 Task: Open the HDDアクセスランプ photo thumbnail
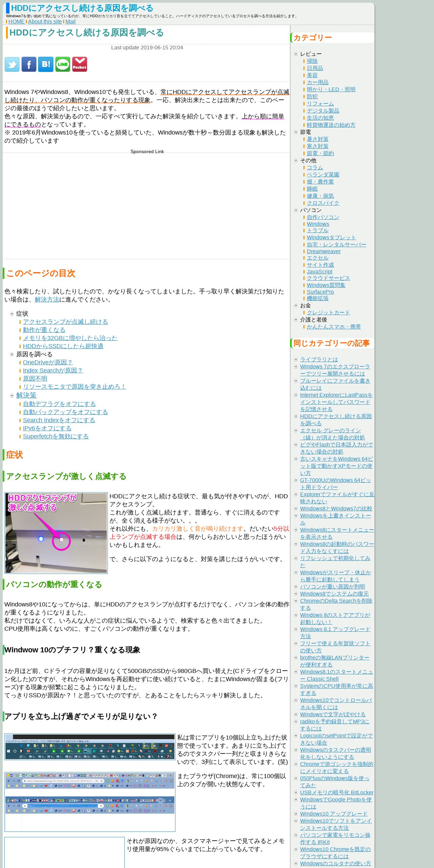pos(56,533)
